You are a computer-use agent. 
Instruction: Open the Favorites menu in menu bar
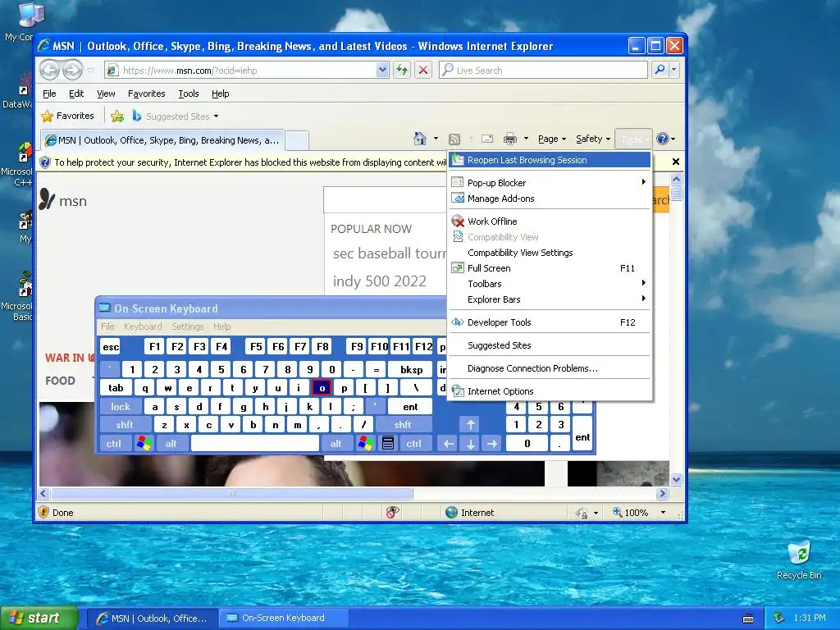coord(146,94)
